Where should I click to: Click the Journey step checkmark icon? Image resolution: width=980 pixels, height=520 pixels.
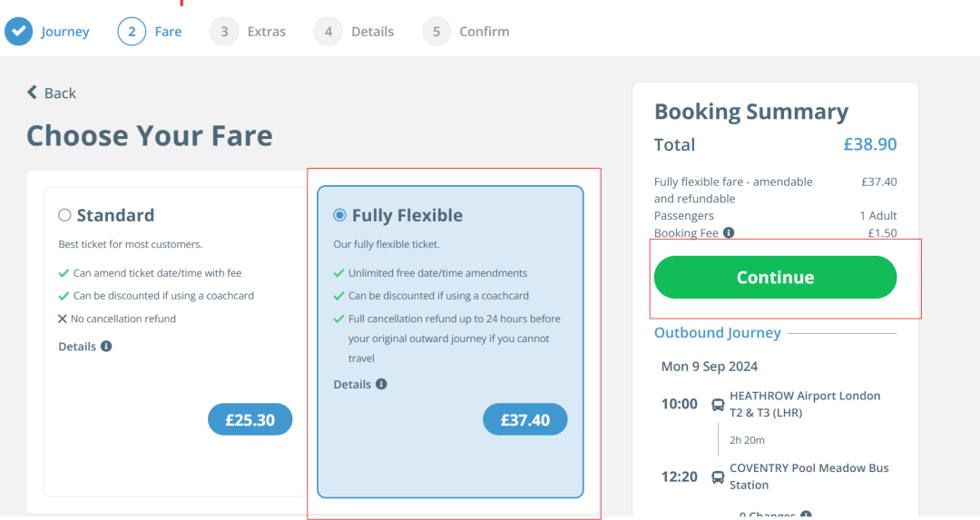[x=18, y=32]
